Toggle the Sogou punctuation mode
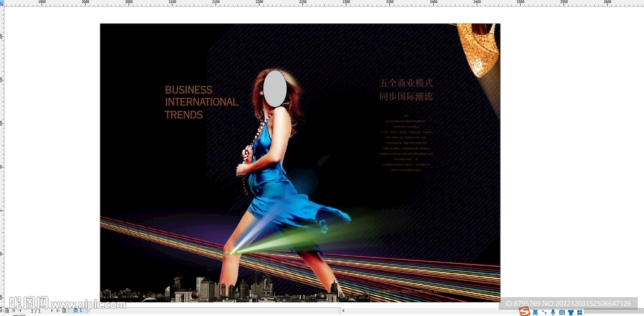Image resolution: width=644 pixels, height=316 pixels. (x=545, y=312)
